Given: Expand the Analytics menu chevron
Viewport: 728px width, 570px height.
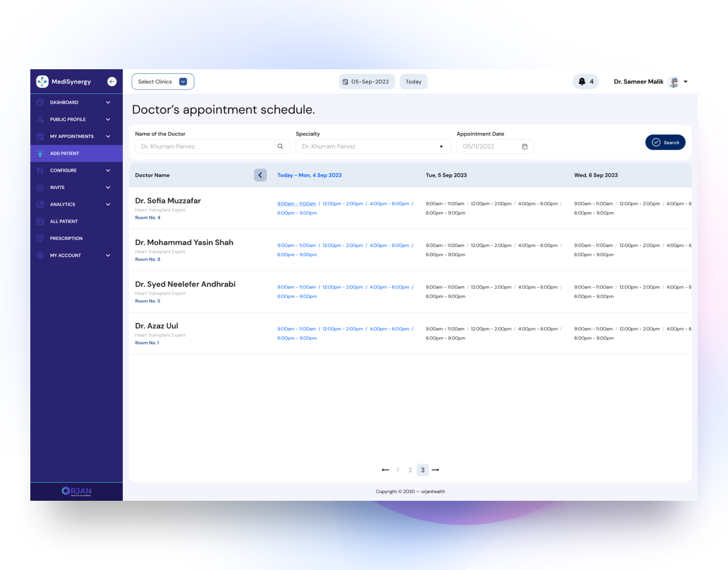Looking at the screenshot, I should [x=108, y=204].
